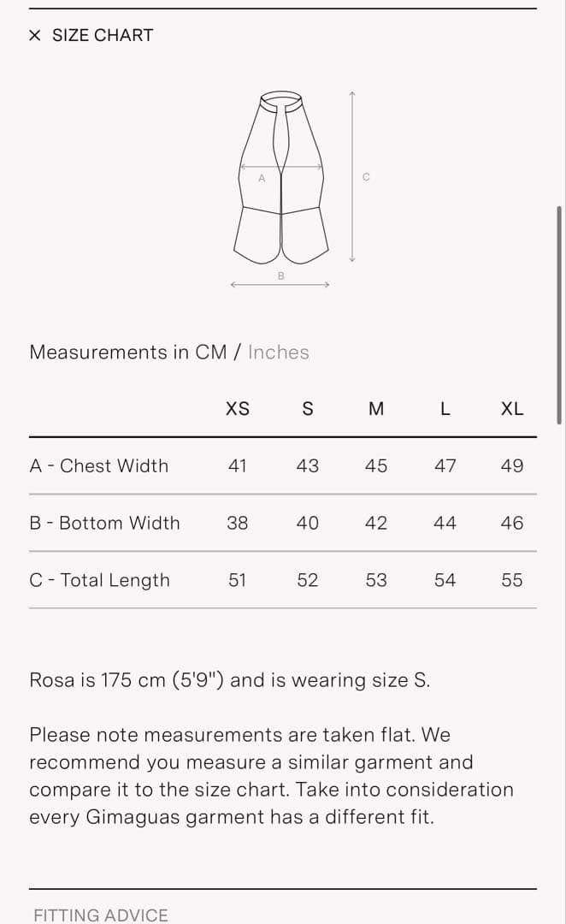Viewport: 566px width, 924px height.
Task: Click chest width value 45 for M
Action: (375, 465)
